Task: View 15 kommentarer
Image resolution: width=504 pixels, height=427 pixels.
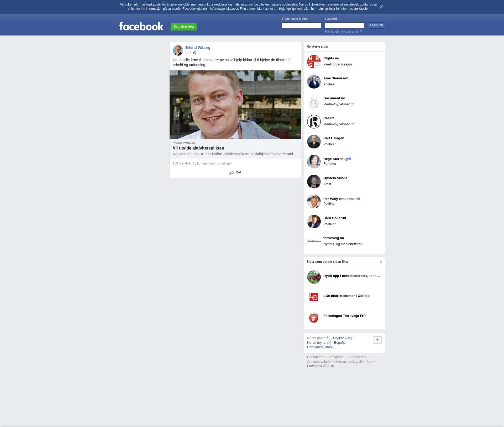Action: point(204,163)
